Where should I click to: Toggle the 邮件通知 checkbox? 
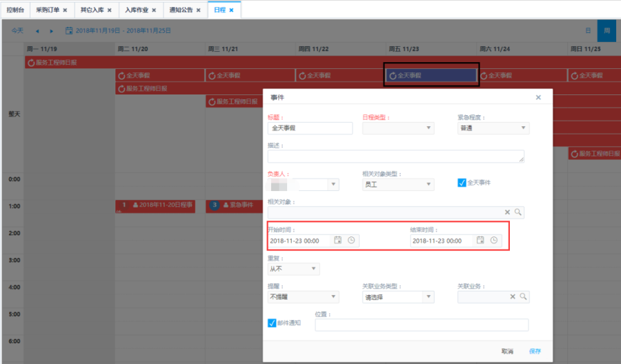click(272, 323)
